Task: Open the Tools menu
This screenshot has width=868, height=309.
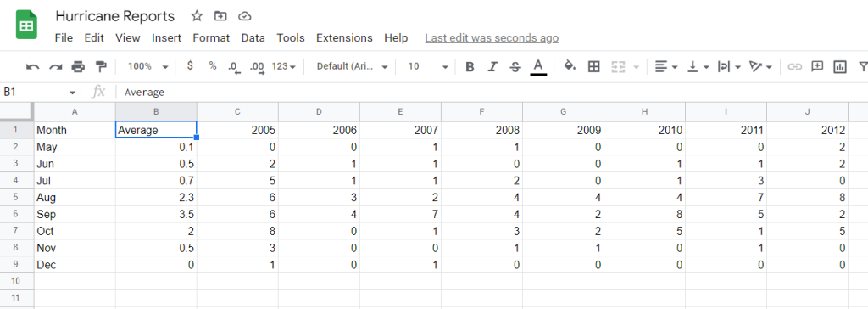Action: click(291, 37)
